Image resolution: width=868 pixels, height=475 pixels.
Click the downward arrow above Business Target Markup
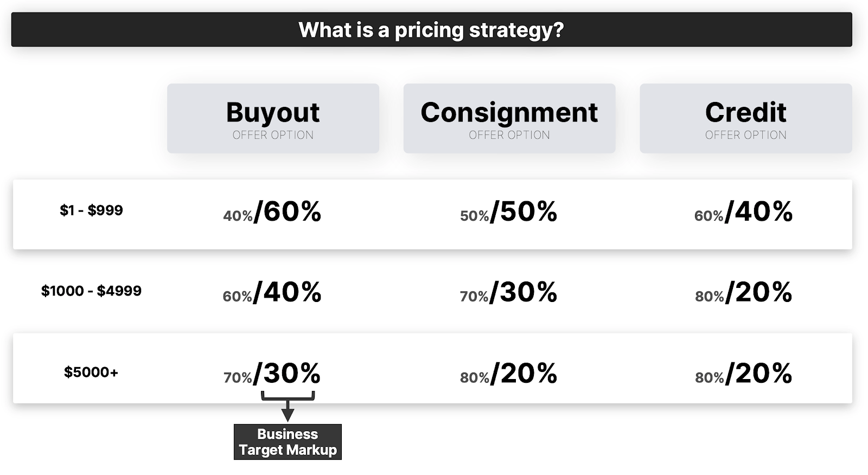coord(288,412)
